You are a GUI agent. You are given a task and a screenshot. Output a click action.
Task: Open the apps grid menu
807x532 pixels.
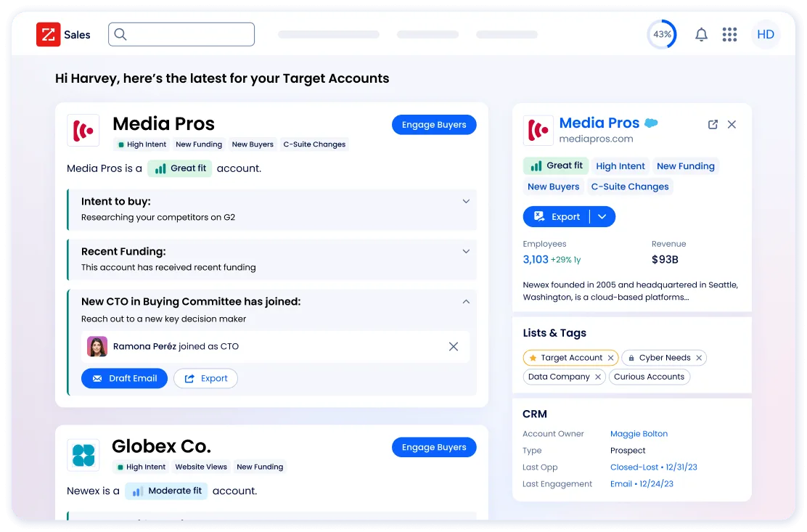tap(729, 34)
